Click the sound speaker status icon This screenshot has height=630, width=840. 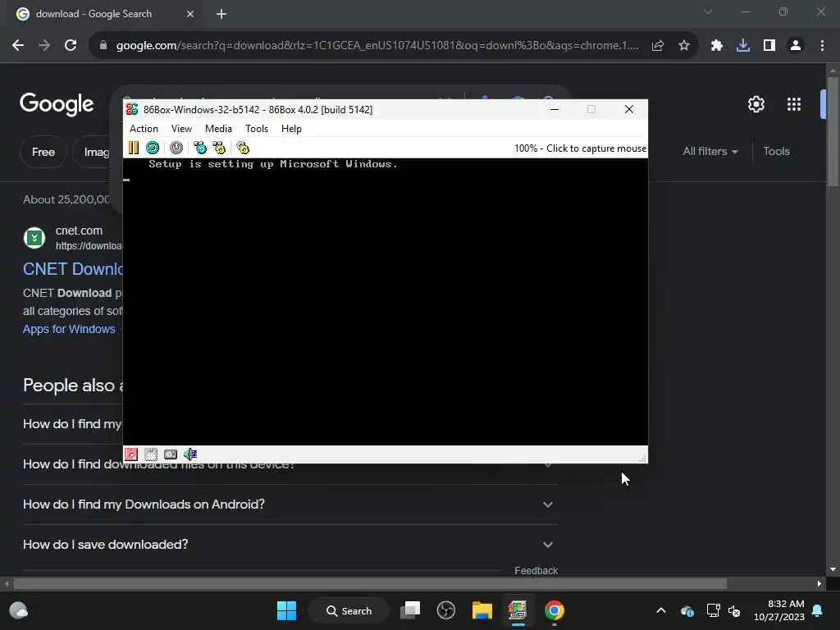pos(190,454)
